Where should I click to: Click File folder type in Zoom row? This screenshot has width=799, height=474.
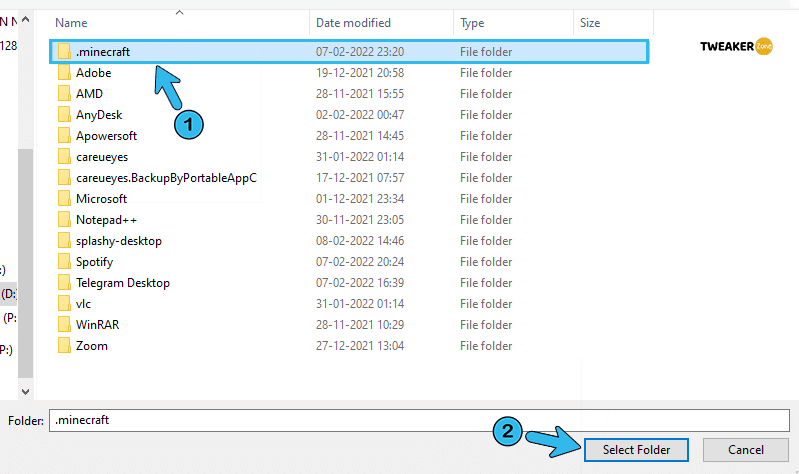pyautogui.click(x=486, y=346)
